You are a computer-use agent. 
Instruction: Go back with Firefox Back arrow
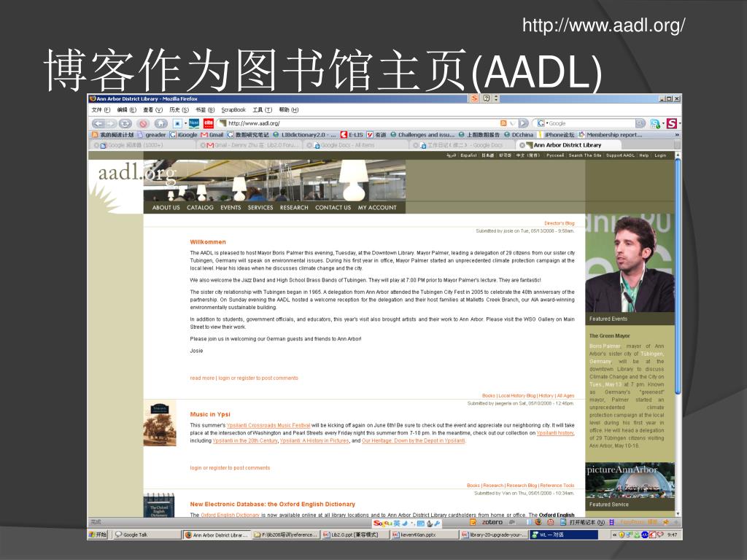[98, 123]
